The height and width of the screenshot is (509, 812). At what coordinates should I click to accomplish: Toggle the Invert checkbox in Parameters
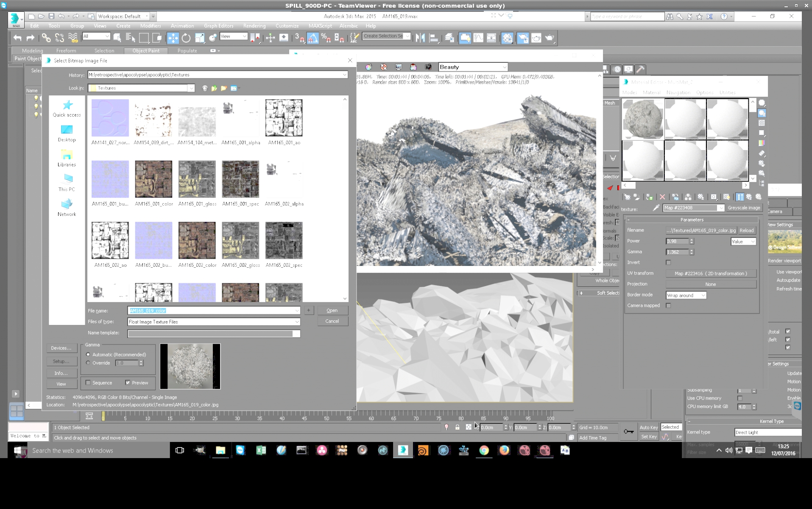669,263
